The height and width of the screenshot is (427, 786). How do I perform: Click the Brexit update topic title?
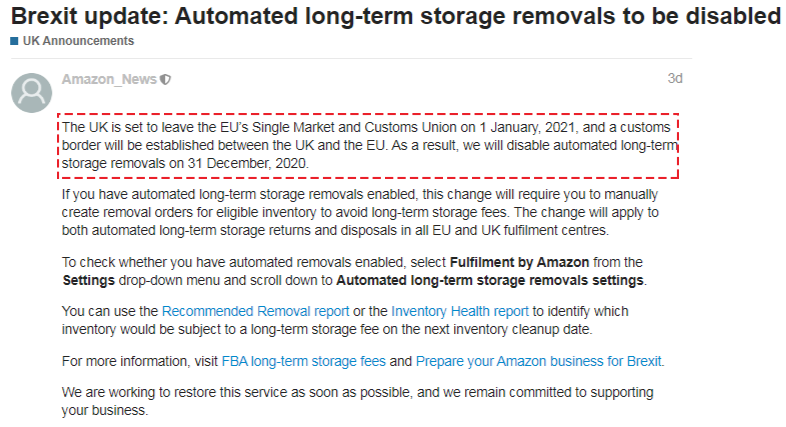click(x=395, y=16)
